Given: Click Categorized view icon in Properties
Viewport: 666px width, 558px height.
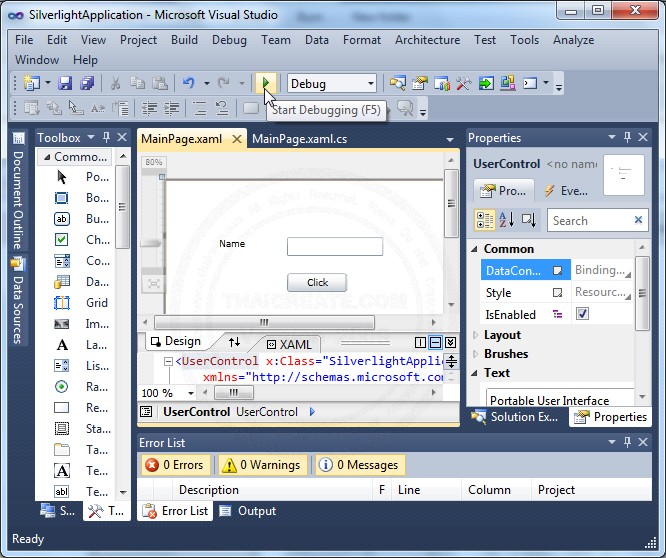Looking at the screenshot, I should click(x=485, y=220).
